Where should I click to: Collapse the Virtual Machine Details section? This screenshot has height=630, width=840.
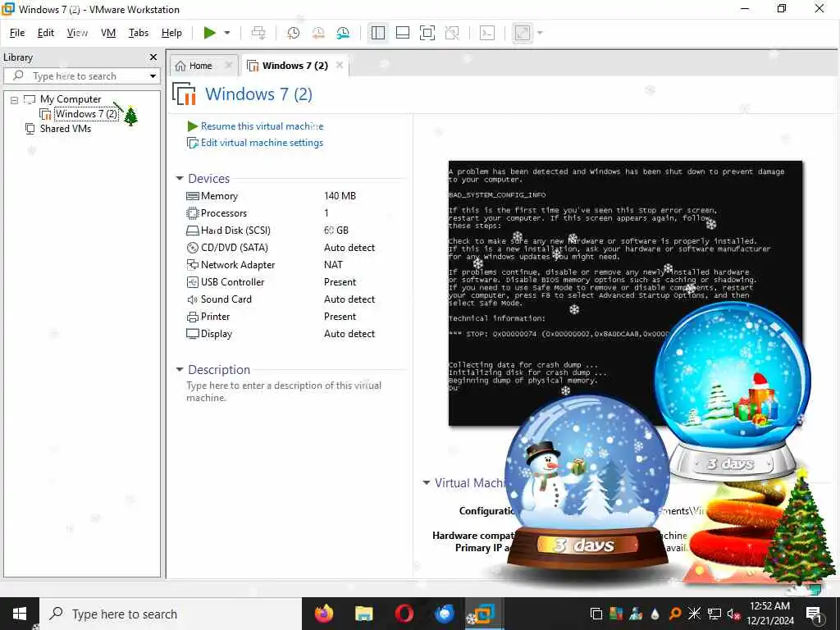(x=427, y=482)
